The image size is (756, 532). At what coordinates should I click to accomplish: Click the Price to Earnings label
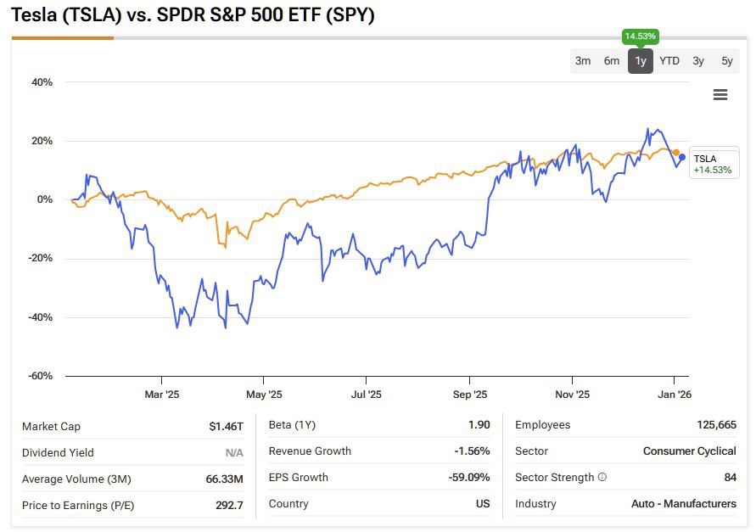tap(78, 506)
